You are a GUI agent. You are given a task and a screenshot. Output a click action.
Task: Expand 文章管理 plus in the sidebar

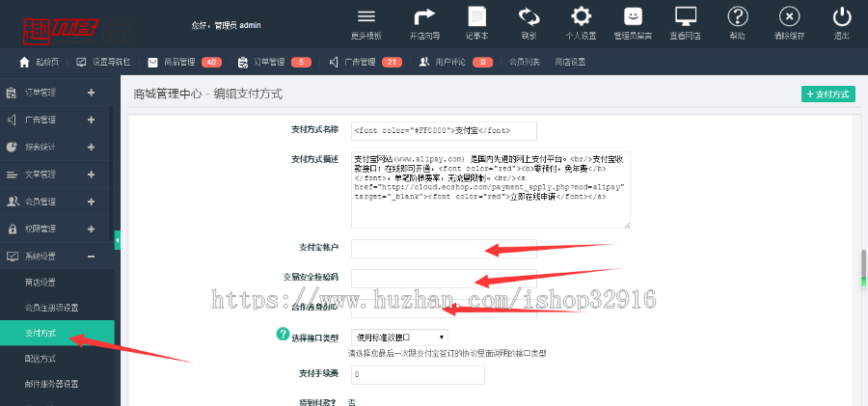(x=92, y=175)
